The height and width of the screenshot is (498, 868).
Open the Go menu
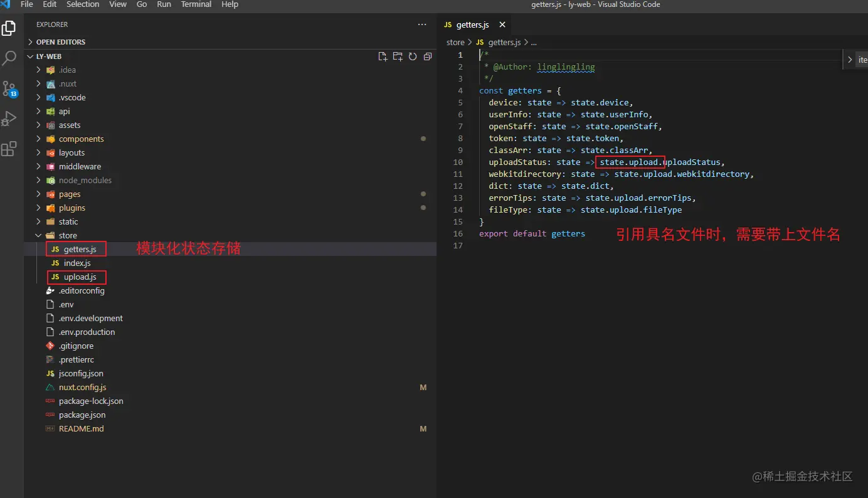pos(142,4)
